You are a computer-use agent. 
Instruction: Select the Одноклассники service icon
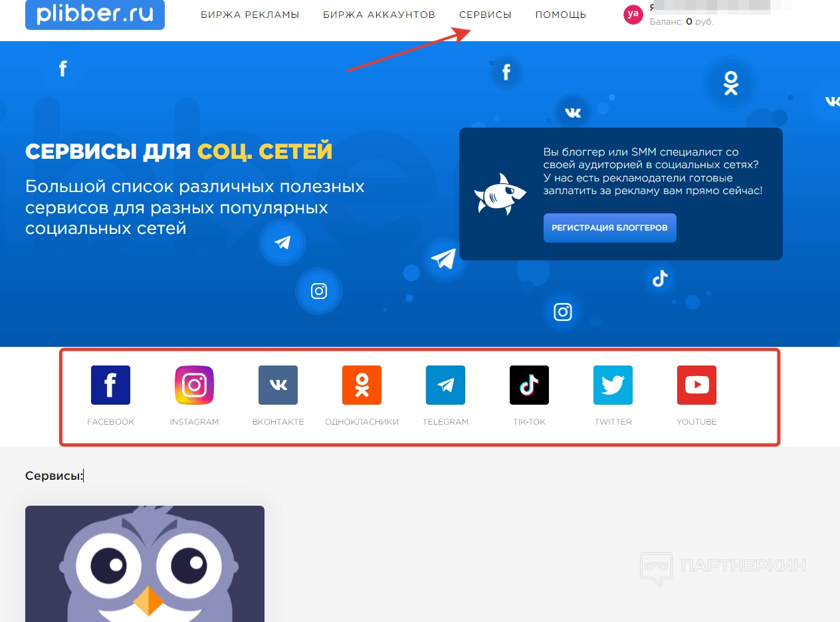(x=362, y=385)
